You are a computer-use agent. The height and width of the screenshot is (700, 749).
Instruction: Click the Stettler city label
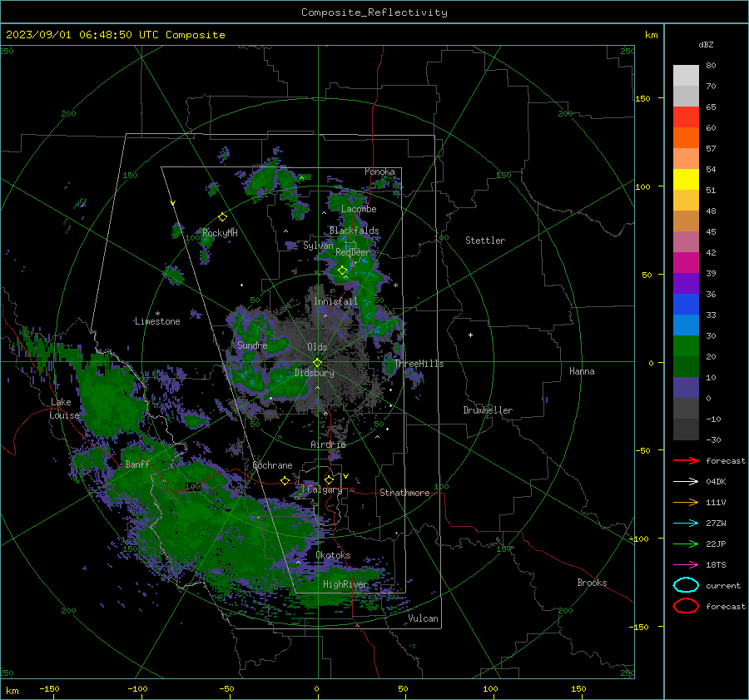point(485,241)
